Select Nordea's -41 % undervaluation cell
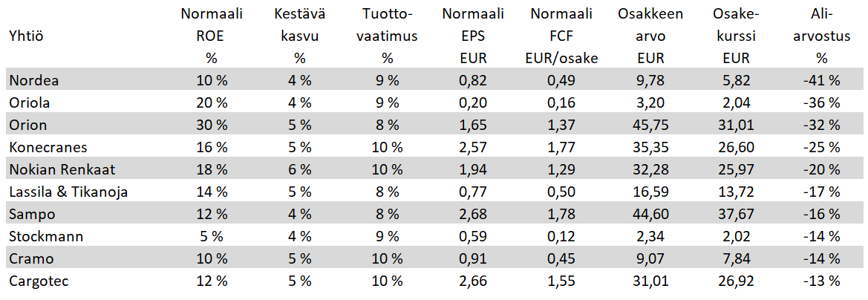This screenshot has width=868, height=300. tap(820, 80)
